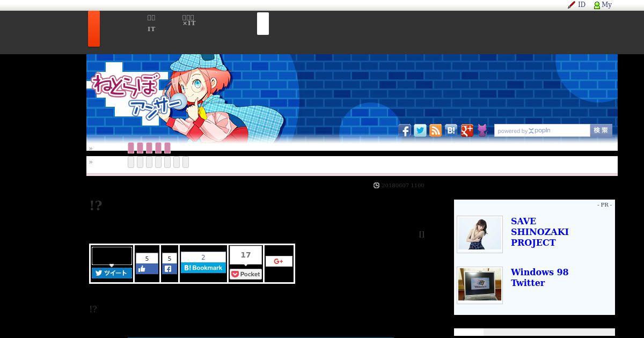Click the clock icon beside the 20180607 date
This screenshot has height=338, width=644.
(x=377, y=186)
